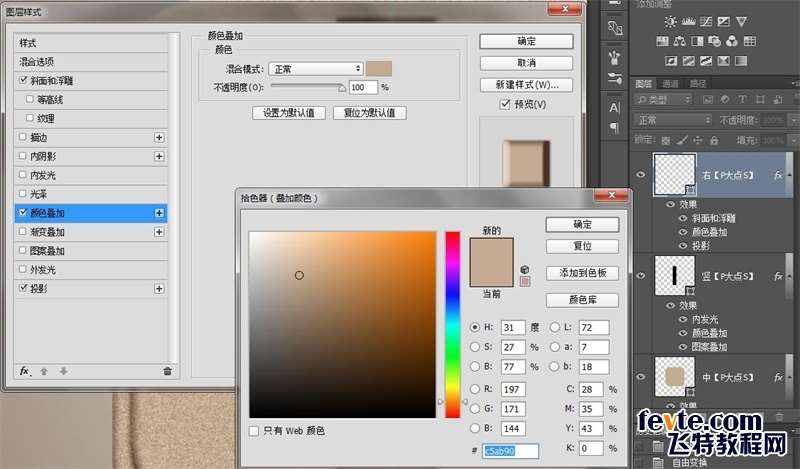Uncheck the 斜面和浮雕 style checkbox
Image resolution: width=800 pixels, height=469 pixels.
tap(23, 80)
